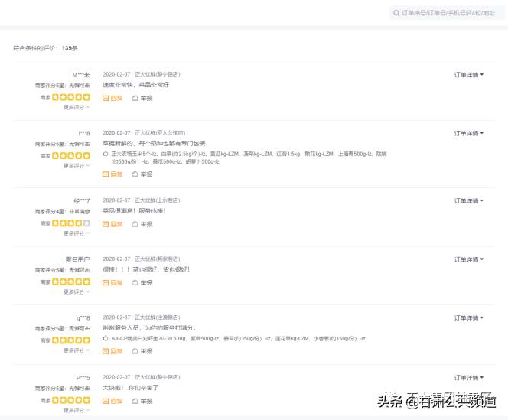Viewport: 508px width, 420px height.
Task: Click the search magnifier icon
Action: click(396, 13)
